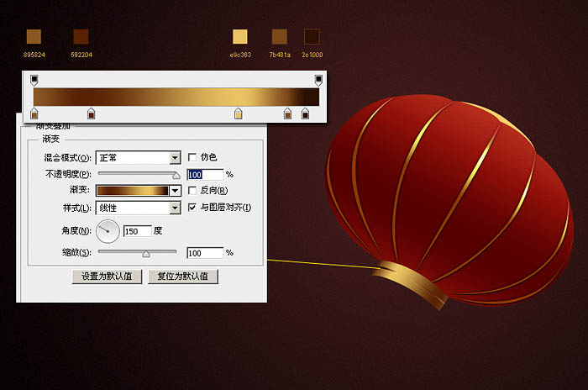Image resolution: width=588 pixels, height=390 pixels.
Task: Click the gradient preview swatch in the 渐变 row
Action: point(133,191)
